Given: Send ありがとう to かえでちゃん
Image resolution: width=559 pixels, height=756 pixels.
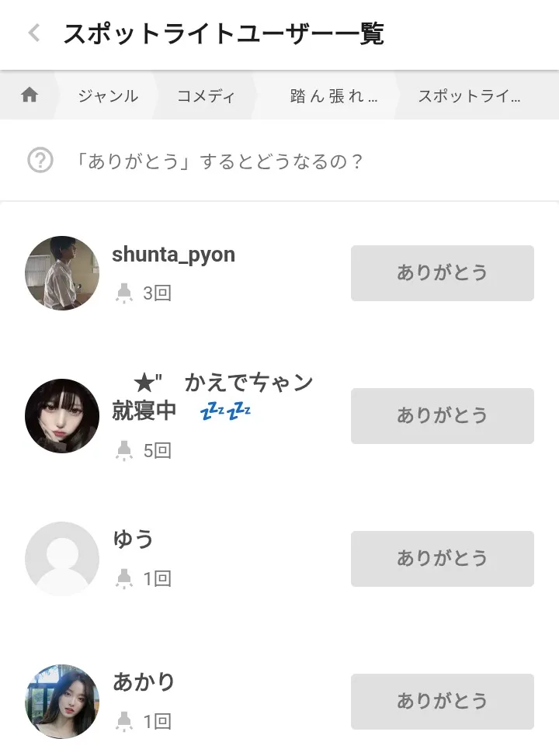Looking at the screenshot, I should pyautogui.click(x=442, y=416).
